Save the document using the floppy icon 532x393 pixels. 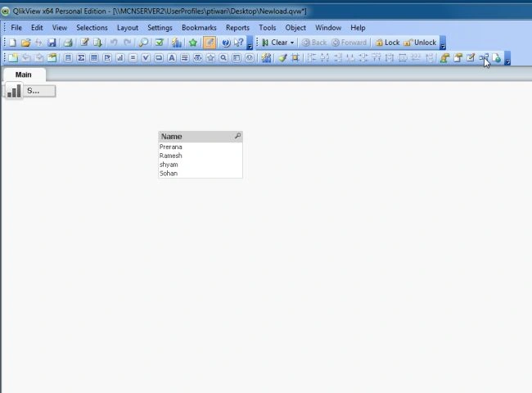click(x=52, y=43)
